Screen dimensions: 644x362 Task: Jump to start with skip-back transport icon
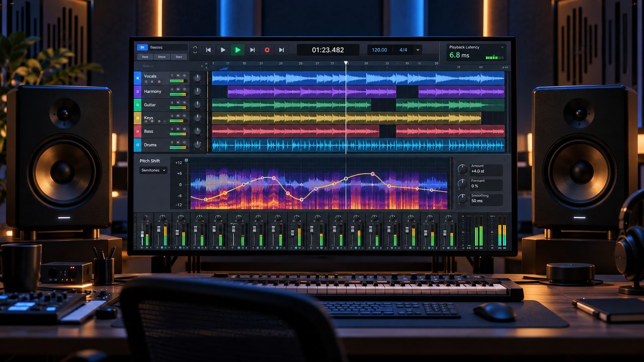tap(208, 50)
